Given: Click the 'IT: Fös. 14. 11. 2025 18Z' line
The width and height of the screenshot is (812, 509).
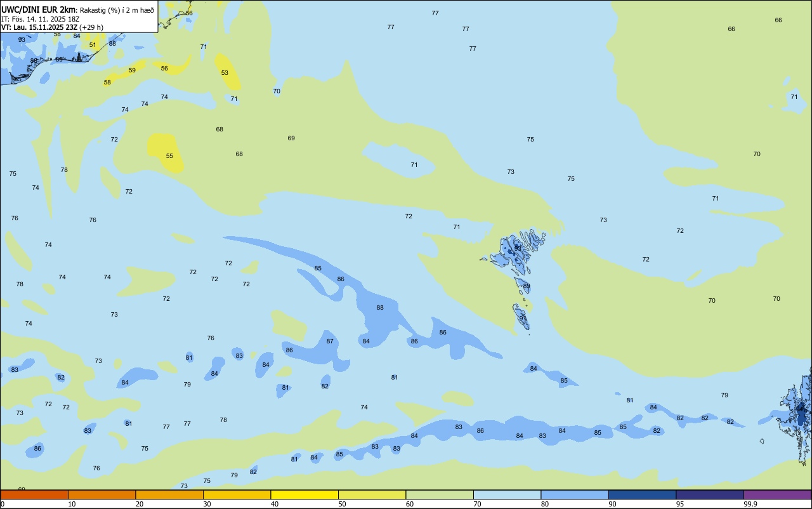Looking at the screenshot, I should pos(40,18).
